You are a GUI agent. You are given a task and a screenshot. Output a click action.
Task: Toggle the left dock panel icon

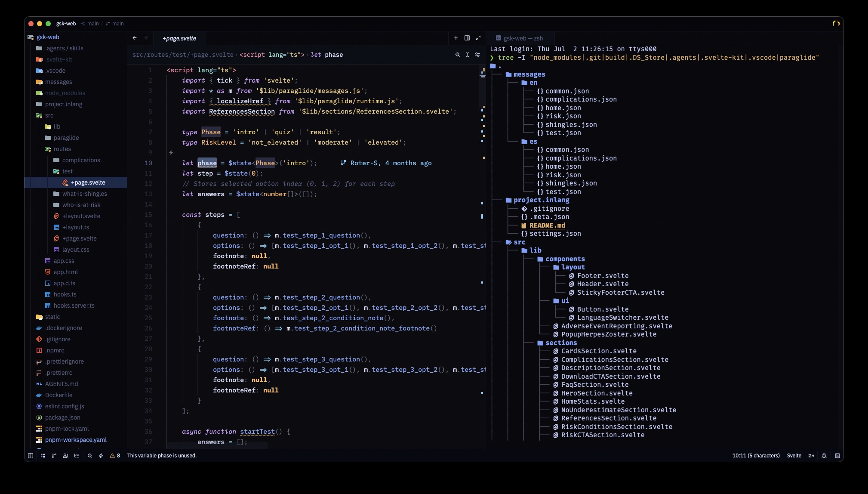31,455
